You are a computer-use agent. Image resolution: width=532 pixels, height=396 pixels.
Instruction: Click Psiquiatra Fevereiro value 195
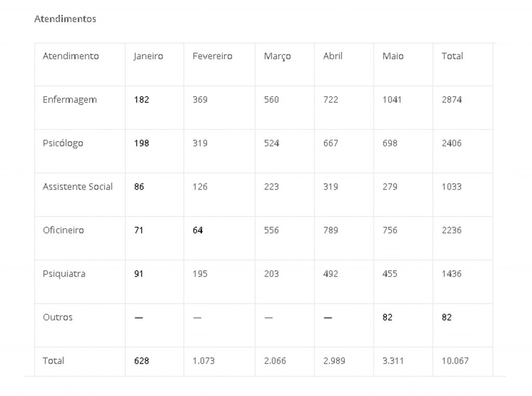pyautogui.click(x=199, y=274)
